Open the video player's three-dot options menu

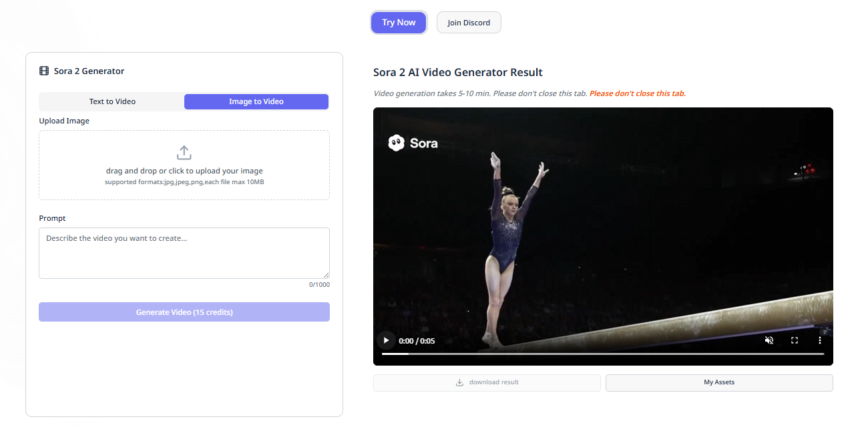820,340
